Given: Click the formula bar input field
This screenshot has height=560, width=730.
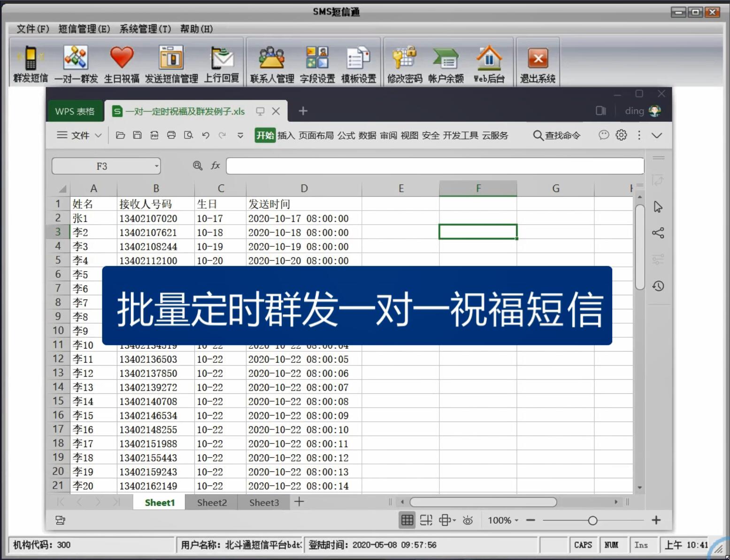Looking at the screenshot, I should tap(435, 166).
